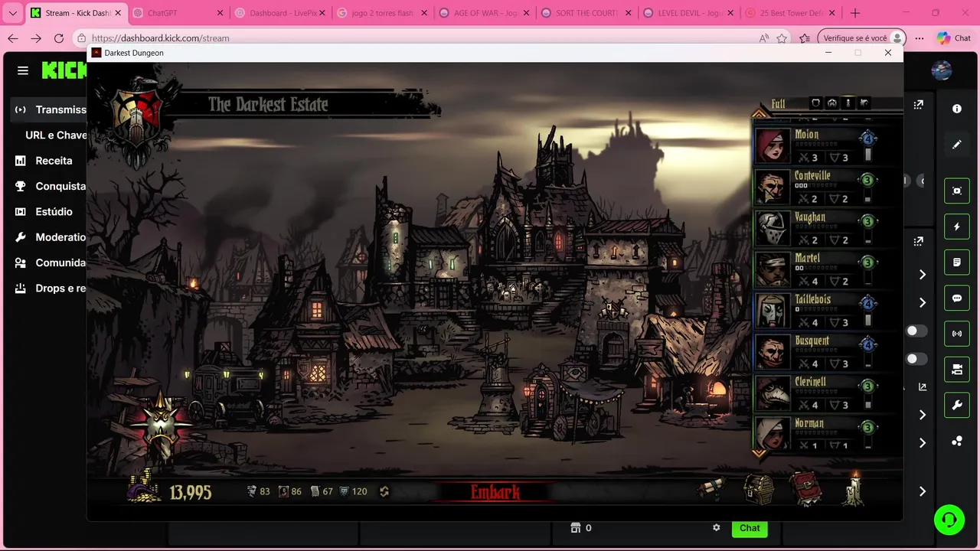
Task: Click the third roster sort icon in the header
Action: pyautogui.click(x=848, y=103)
